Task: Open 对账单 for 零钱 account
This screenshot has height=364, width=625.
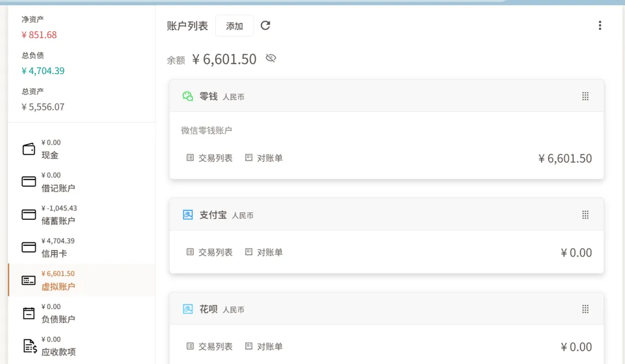Action: coord(264,158)
